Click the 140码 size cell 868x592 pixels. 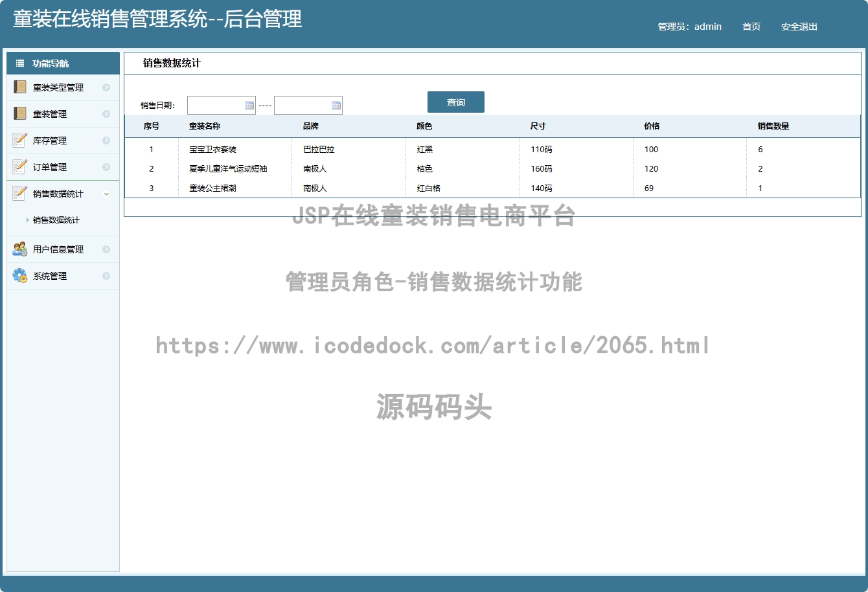542,188
